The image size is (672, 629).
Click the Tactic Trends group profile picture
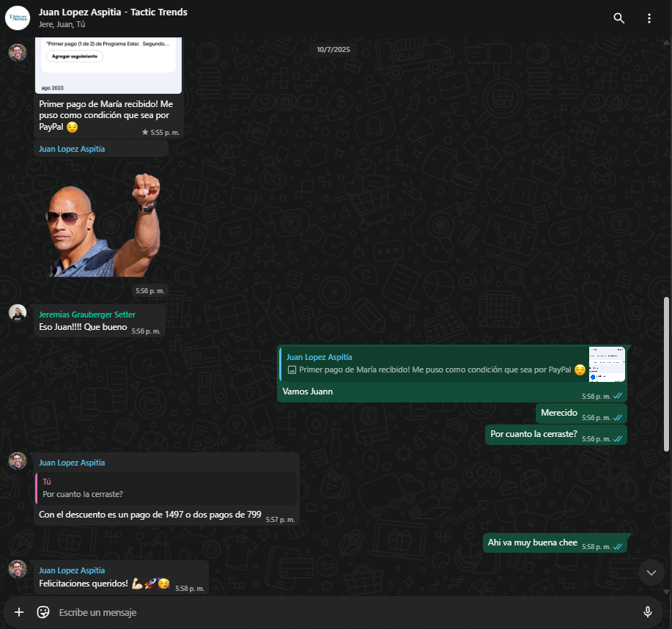[18, 18]
